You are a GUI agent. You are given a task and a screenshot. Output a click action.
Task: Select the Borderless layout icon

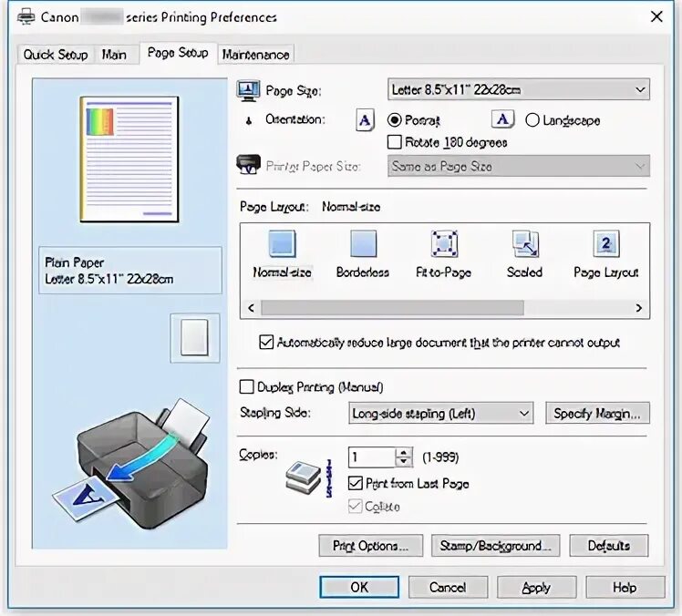[363, 243]
